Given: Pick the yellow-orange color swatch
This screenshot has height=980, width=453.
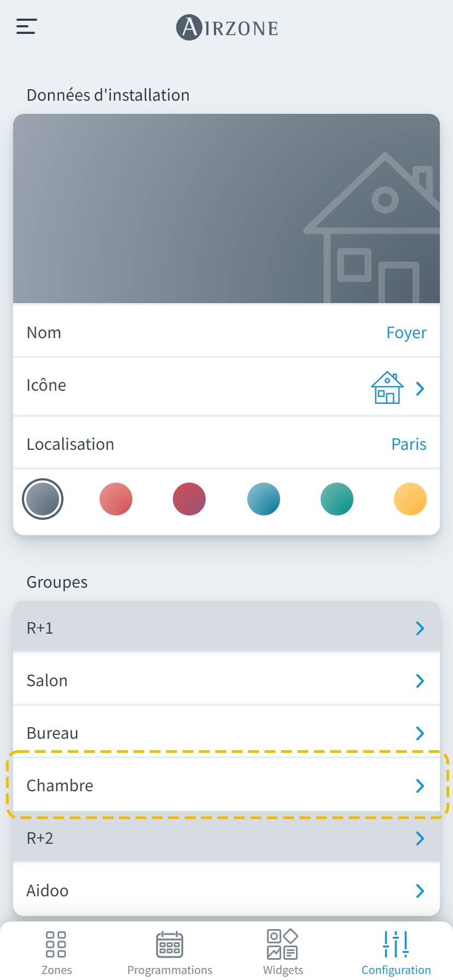Looking at the screenshot, I should pos(410,499).
